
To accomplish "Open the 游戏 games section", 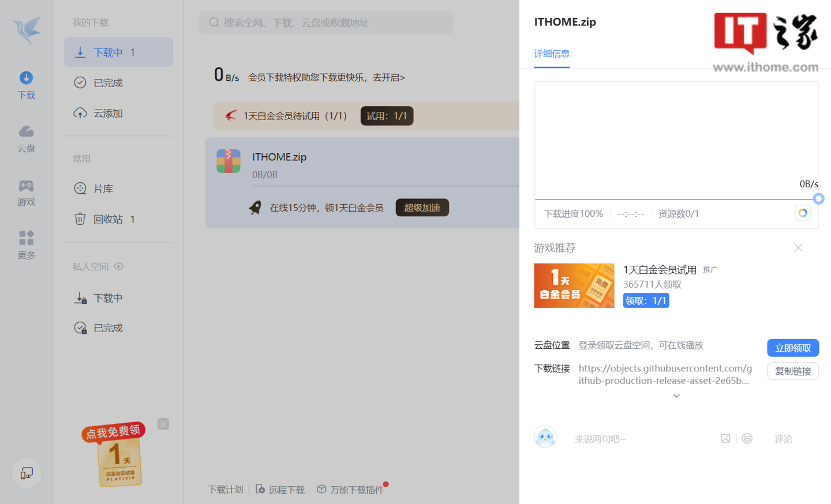I will (26, 192).
